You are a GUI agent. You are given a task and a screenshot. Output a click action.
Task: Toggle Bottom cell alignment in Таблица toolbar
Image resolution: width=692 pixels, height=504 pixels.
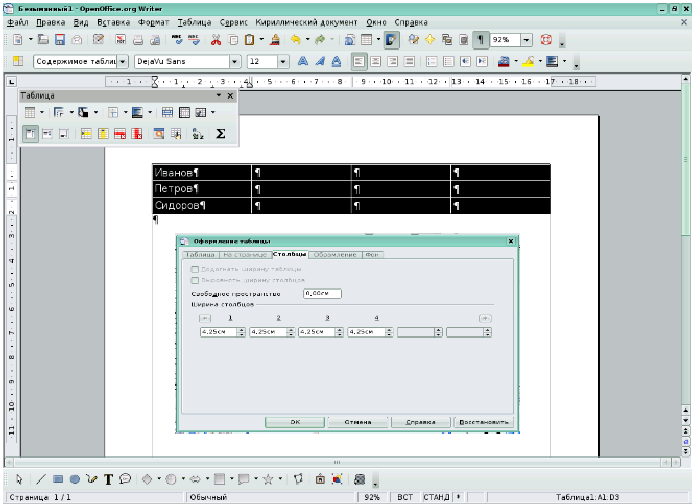coord(64,133)
